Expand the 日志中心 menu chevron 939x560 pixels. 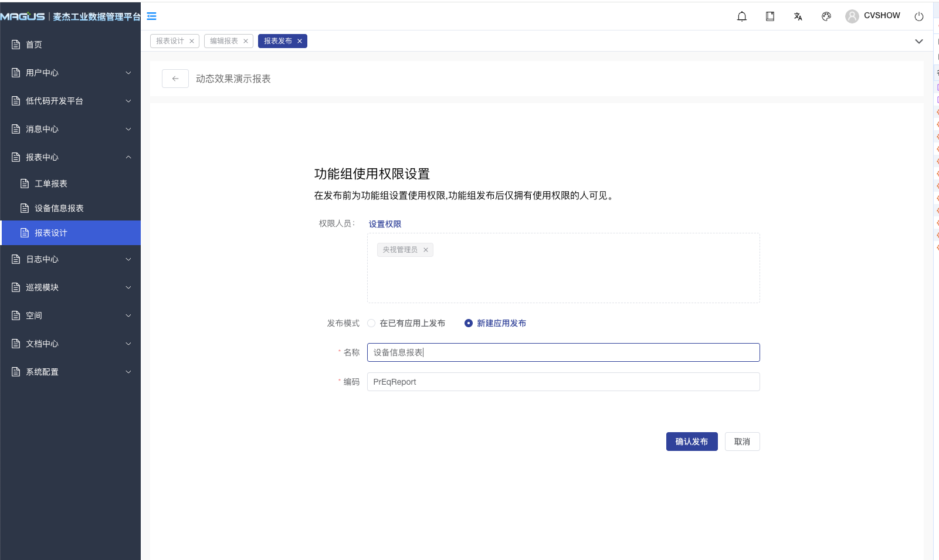(x=128, y=259)
